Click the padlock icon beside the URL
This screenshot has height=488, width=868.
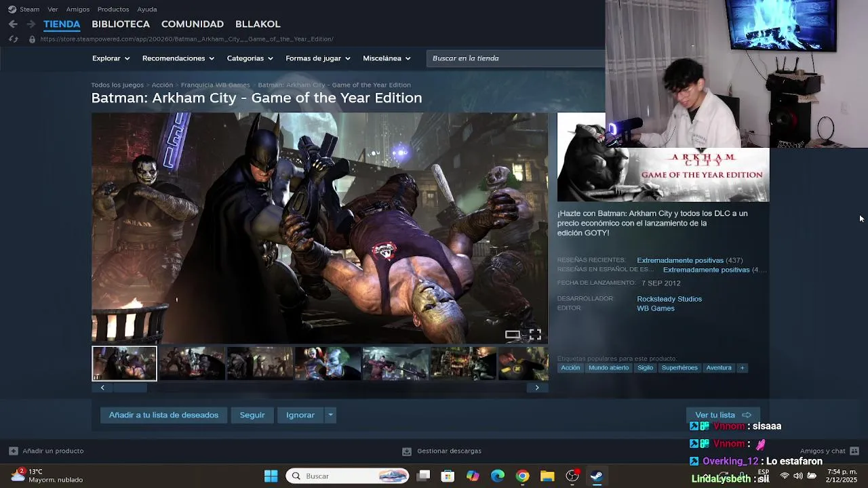tap(32, 39)
